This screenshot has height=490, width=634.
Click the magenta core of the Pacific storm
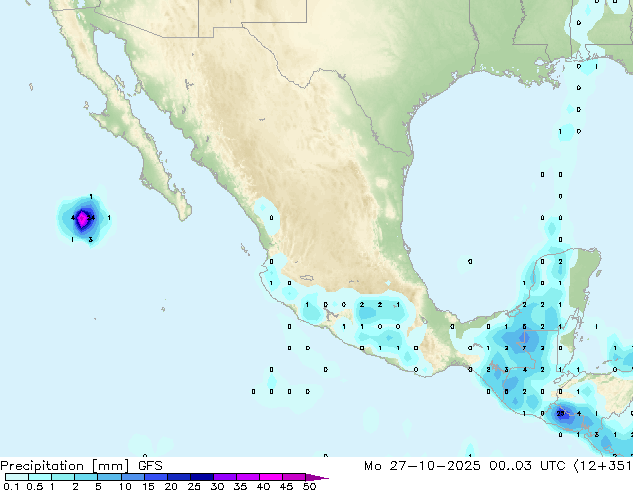82,219
